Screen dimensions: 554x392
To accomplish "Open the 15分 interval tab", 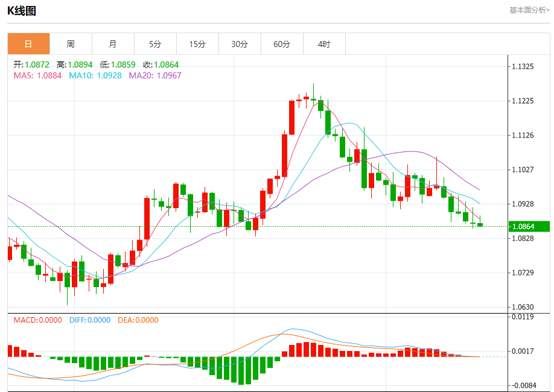I will coord(197,44).
